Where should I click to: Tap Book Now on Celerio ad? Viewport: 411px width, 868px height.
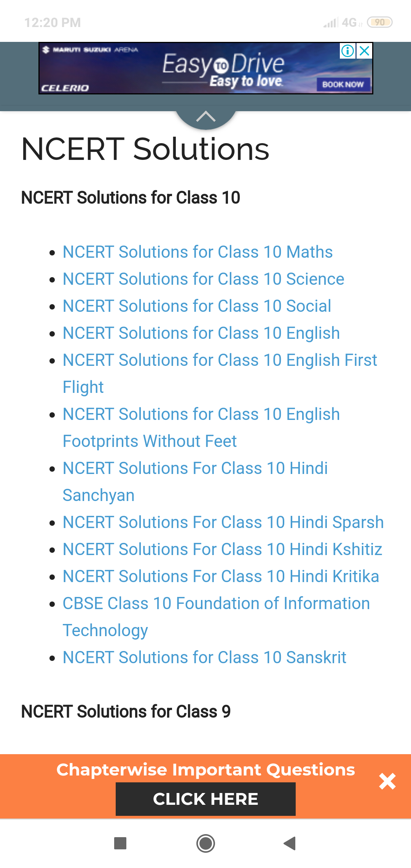click(343, 84)
